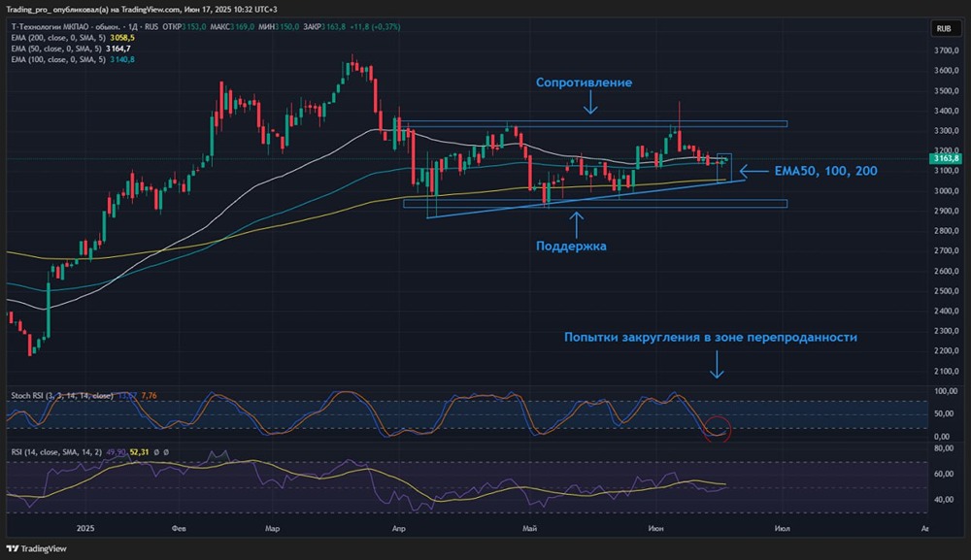Click the 2025 label on time axis
971x560 pixels.
pyautogui.click(x=85, y=528)
